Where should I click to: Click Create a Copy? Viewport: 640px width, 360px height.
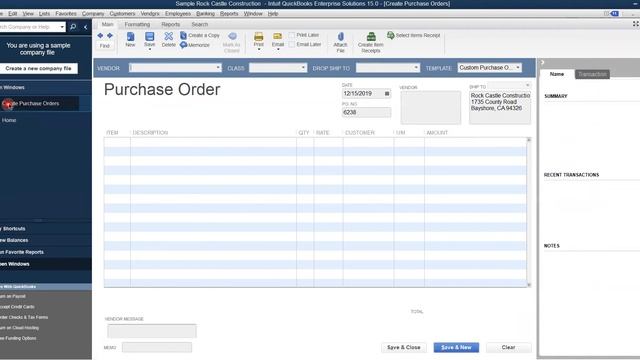point(200,36)
